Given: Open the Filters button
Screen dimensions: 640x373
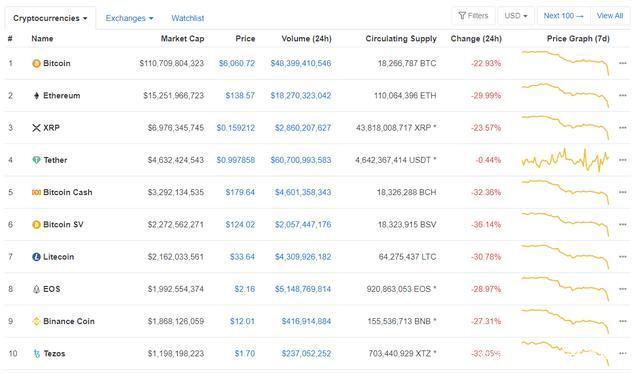Looking at the screenshot, I should point(473,16).
